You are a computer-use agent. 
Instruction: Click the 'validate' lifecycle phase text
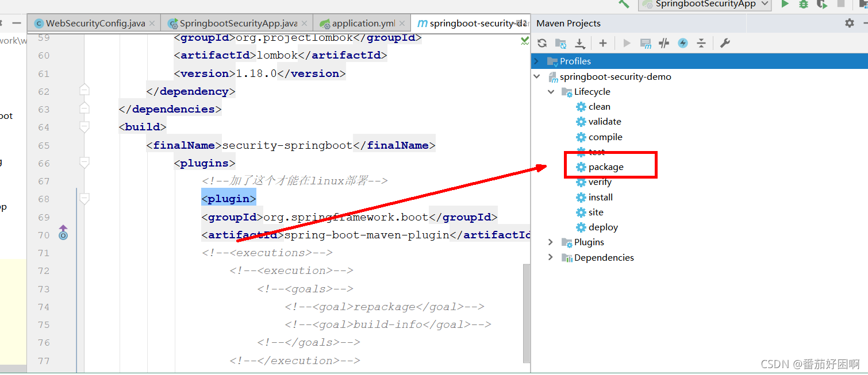(x=605, y=121)
